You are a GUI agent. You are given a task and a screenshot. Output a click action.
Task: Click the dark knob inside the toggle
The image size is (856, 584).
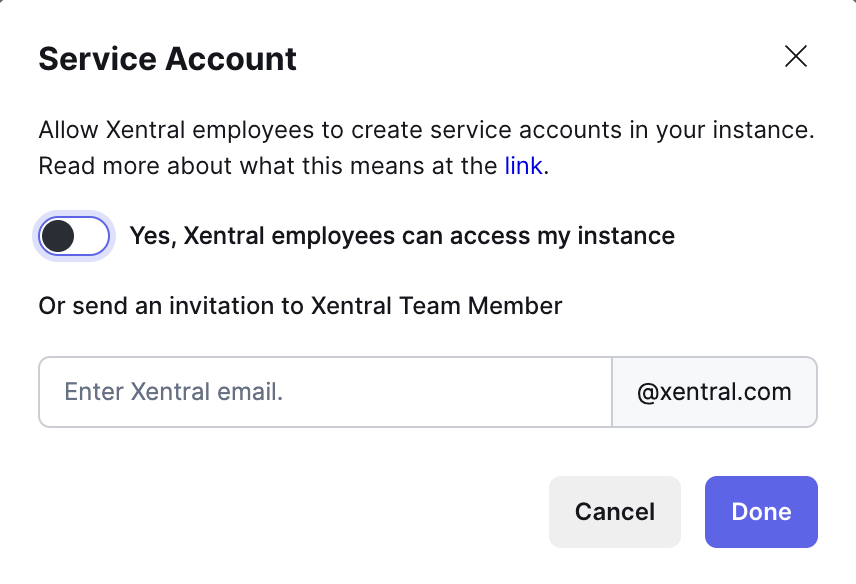point(57,236)
